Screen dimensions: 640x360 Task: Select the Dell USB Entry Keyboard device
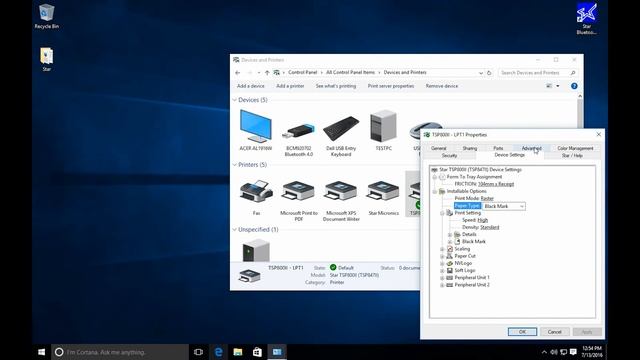(341, 135)
